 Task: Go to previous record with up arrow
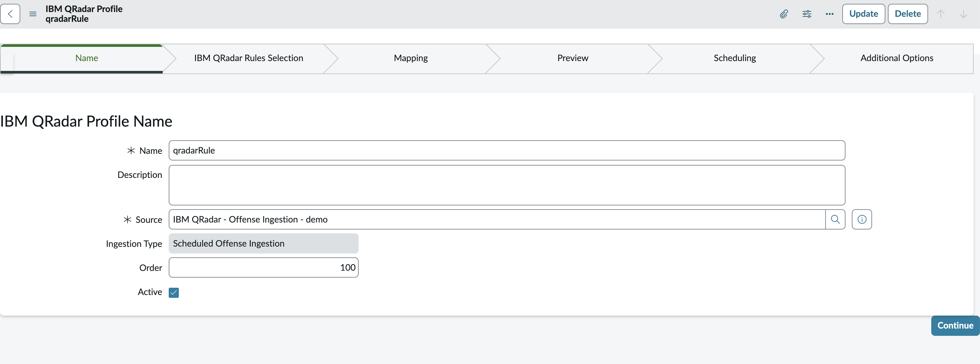click(x=940, y=14)
